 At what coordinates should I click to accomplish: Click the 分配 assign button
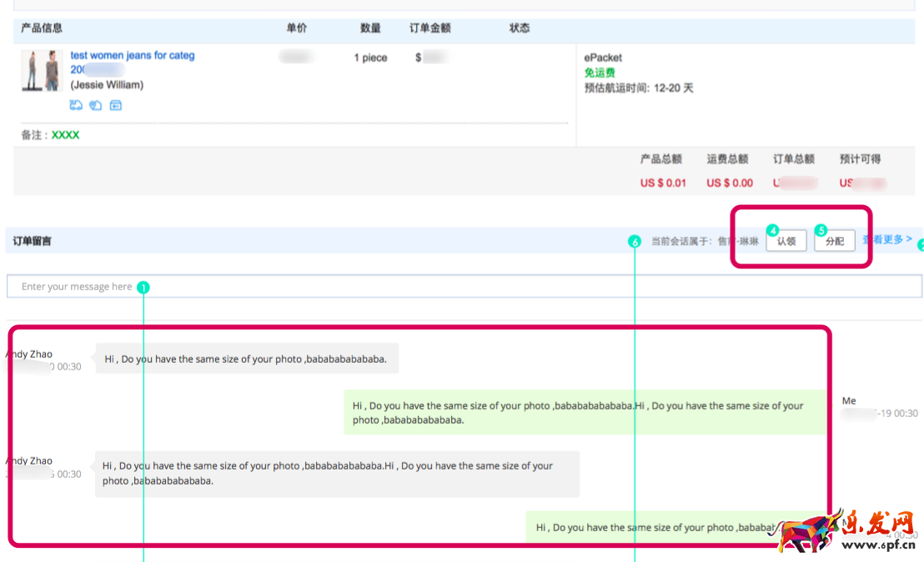[834, 240]
